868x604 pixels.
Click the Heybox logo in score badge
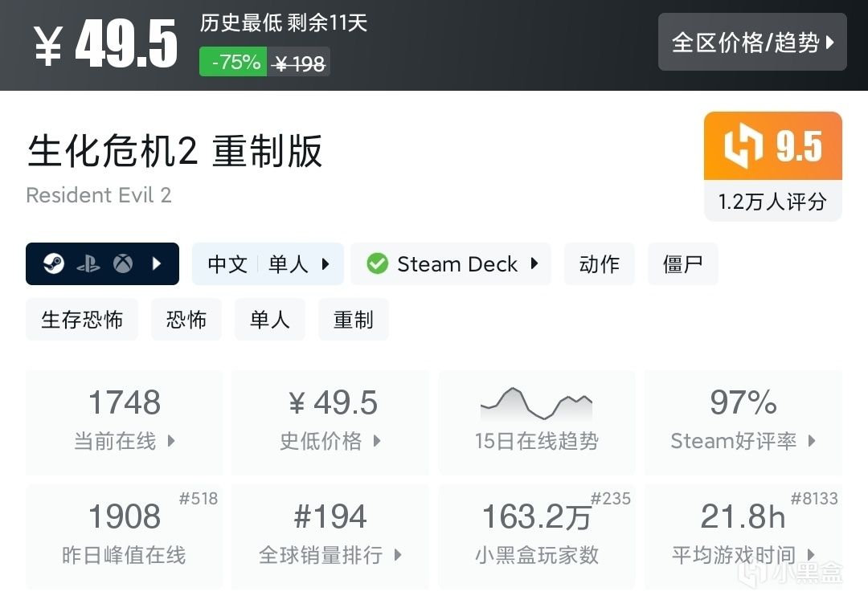(x=743, y=147)
